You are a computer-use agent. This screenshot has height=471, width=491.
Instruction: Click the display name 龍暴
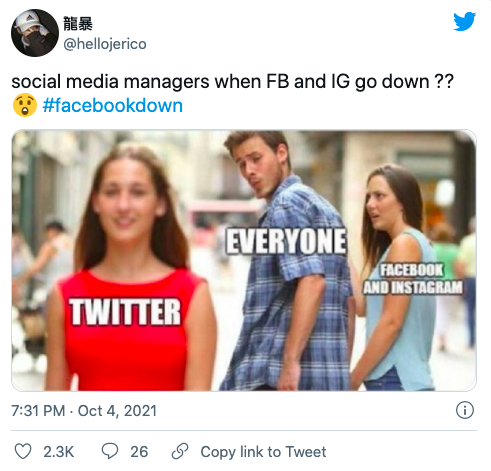coord(78,24)
